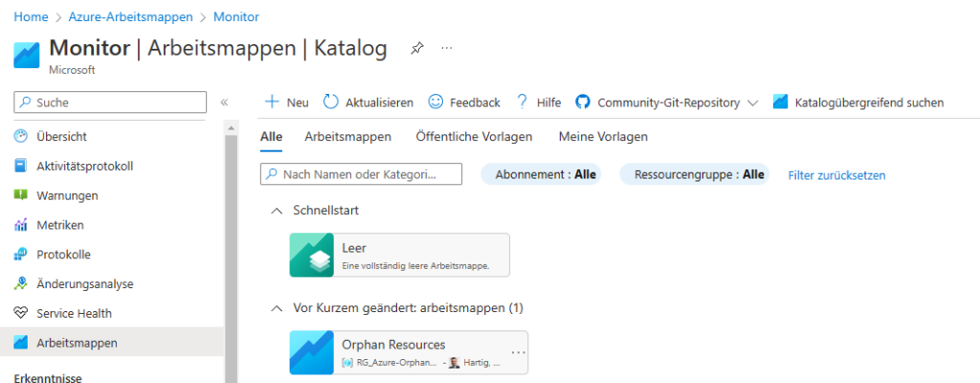Click the sidebar vertical scrollbar thumb
The image size is (980, 383).
tap(231, 259)
